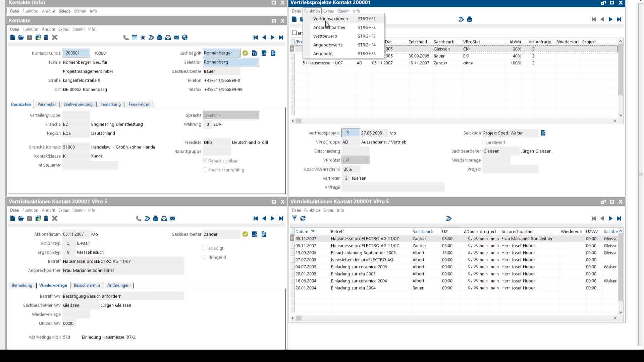Click the printer icon in Kontakte toolbar
The width and height of the screenshot is (644, 362).
tap(160, 38)
